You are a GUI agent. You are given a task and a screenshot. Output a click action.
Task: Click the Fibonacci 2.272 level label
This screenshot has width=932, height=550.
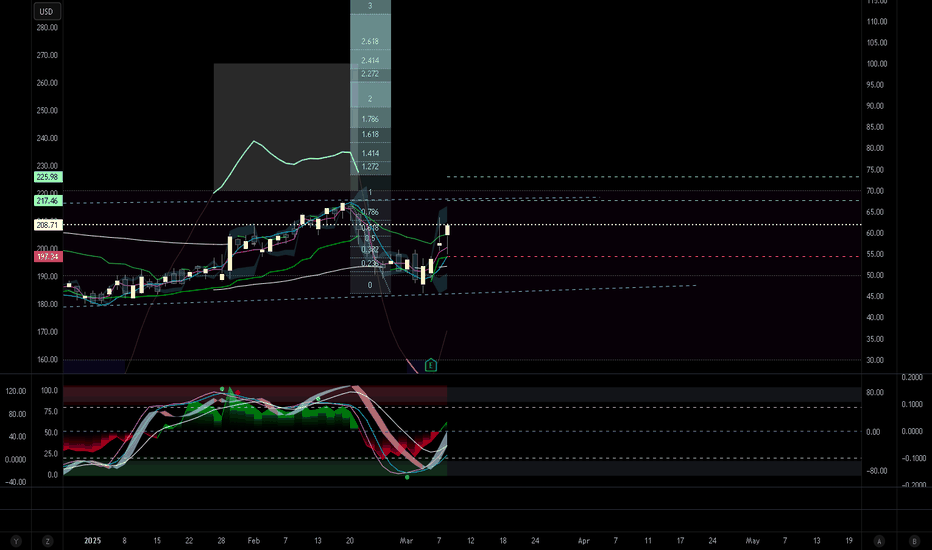pyautogui.click(x=370, y=74)
